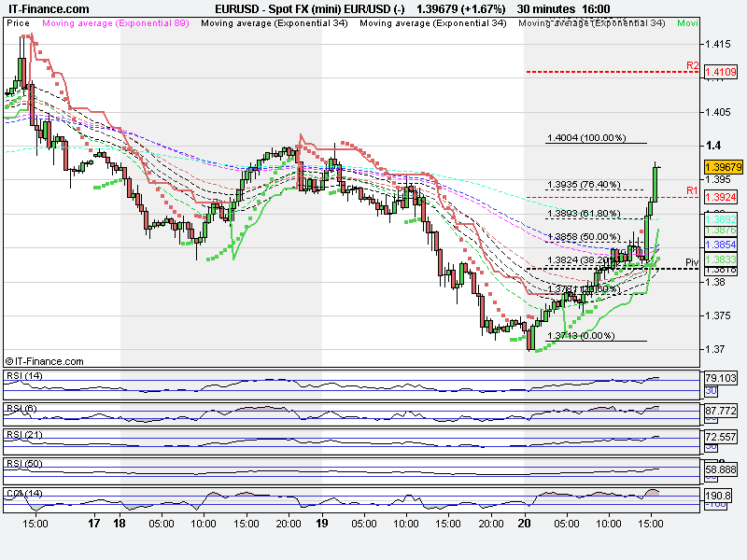Select the RSI (14) indicator label
The width and height of the screenshot is (747, 560).
pos(24,376)
